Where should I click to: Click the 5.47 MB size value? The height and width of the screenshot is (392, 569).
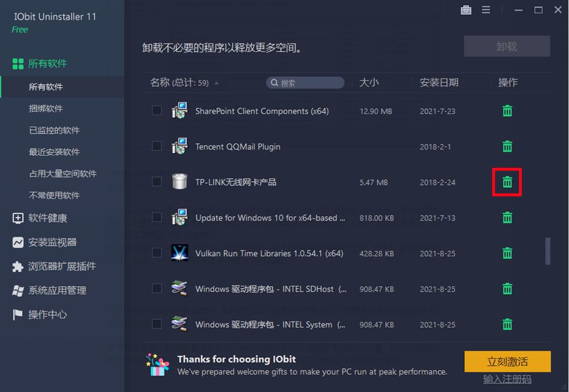click(373, 182)
